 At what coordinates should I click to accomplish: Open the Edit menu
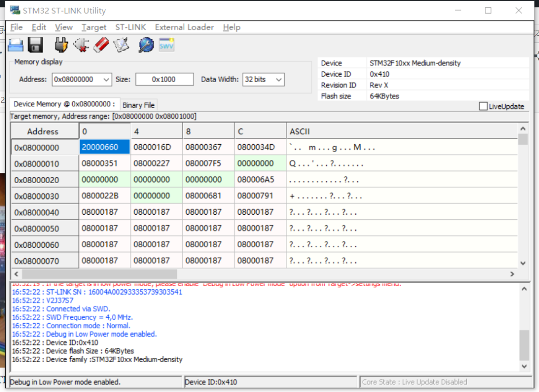point(39,27)
